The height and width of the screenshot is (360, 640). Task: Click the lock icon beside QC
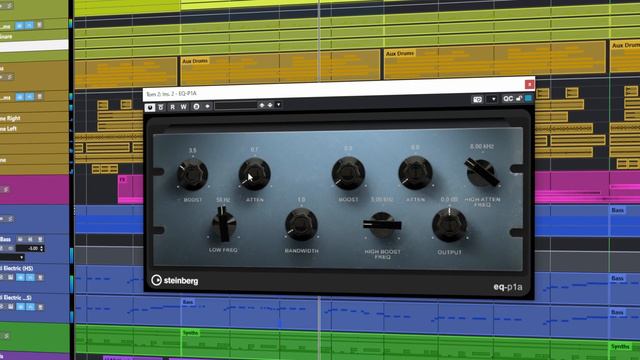519,98
